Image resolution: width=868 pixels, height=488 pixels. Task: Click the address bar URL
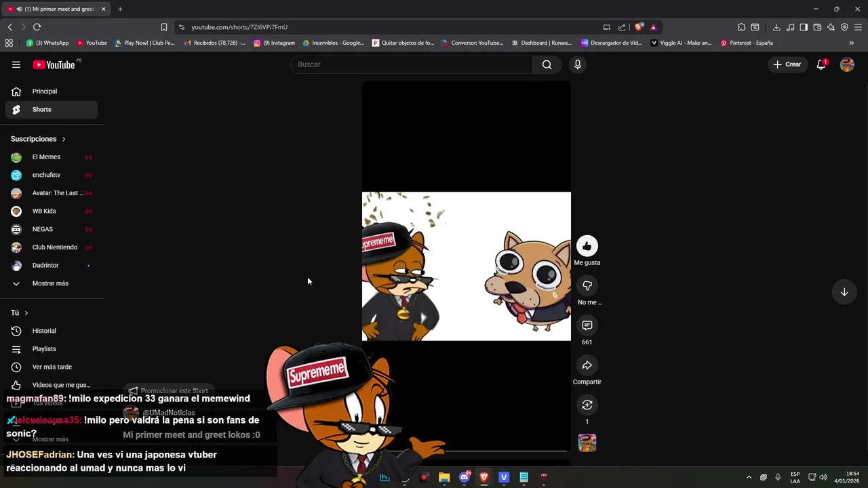pos(239,27)
